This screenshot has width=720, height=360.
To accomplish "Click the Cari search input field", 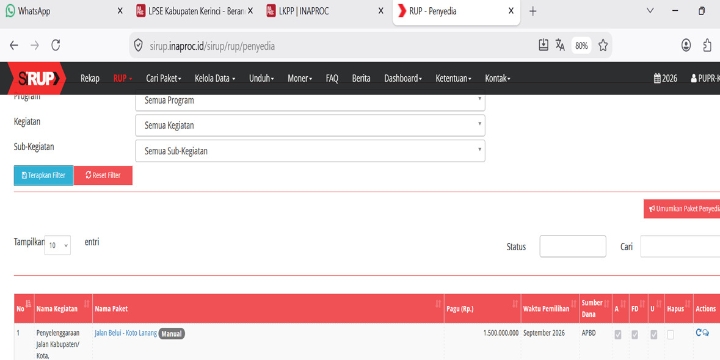I will tap(680, 246).
